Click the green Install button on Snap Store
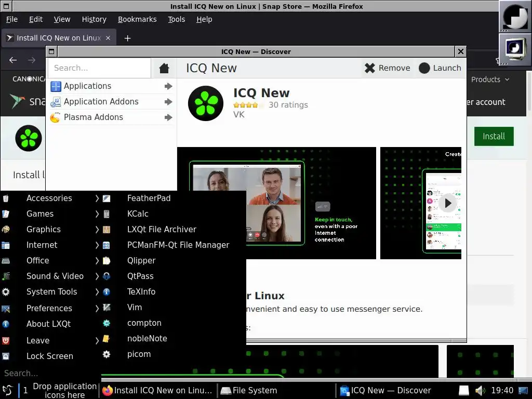This screenshot has width=532, height=399. coord(494,137)
